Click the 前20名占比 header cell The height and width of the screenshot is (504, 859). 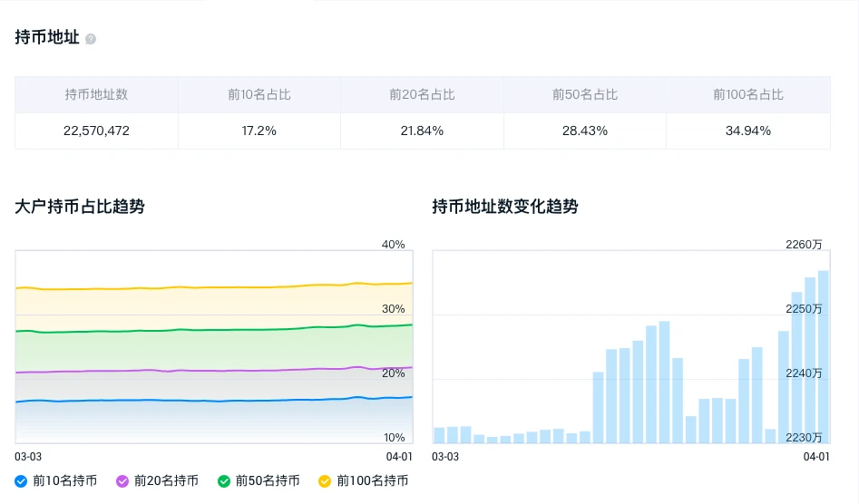click(x=422, y=94)
